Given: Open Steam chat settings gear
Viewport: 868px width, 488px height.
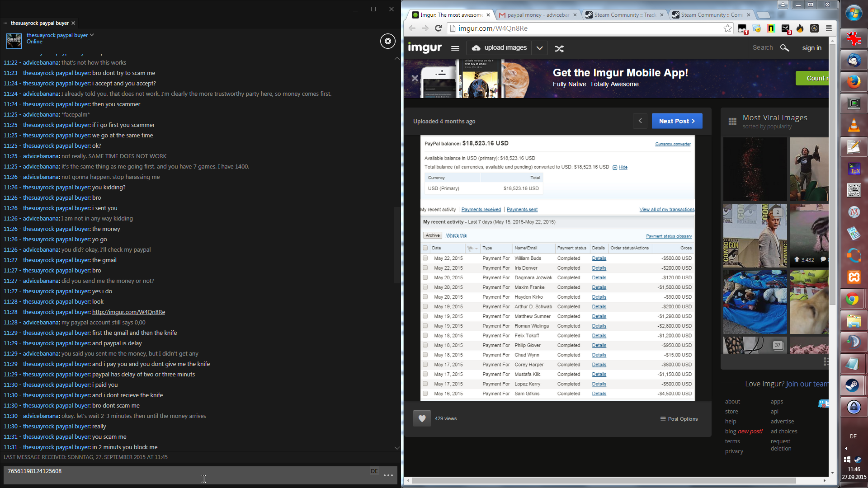Looking at the screenshot, I should 387,41.
